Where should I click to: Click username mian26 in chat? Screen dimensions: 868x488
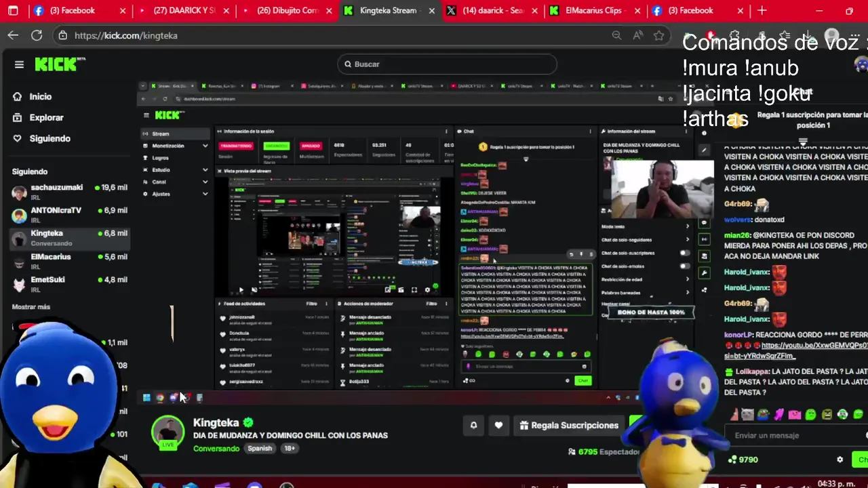tap(737, 235)
